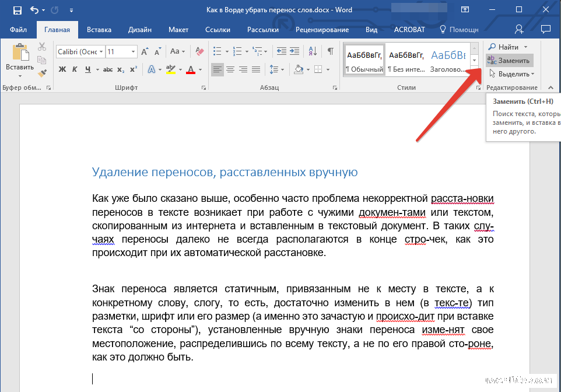Viewport: 561px width, 392px height.
Task: Open the share person icon
Action: click(519, 29)
